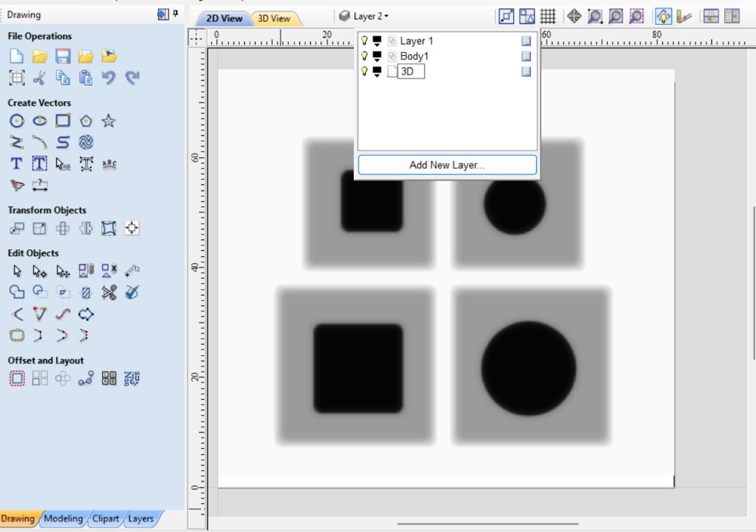Click the Copy icon in File Operations
The height and width of the screenshot is (532, 756).
click(63, 78)
